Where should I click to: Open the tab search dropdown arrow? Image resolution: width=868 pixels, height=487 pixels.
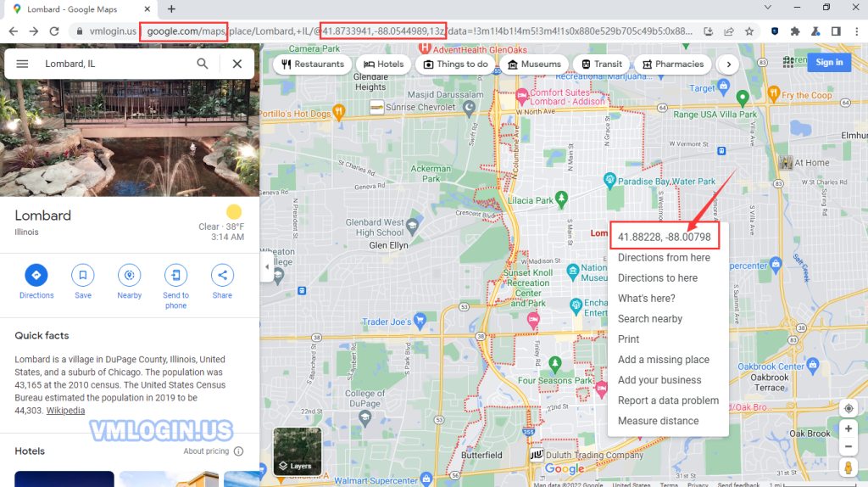[x=767, y=7]
